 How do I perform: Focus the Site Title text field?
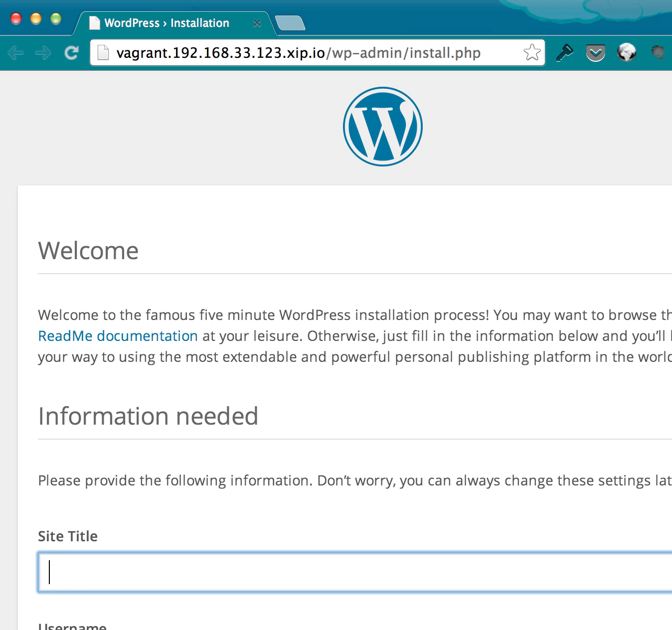pos(355,572)
